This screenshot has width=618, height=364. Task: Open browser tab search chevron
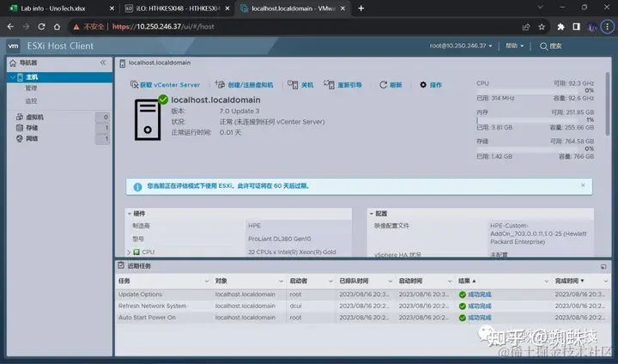541,7
